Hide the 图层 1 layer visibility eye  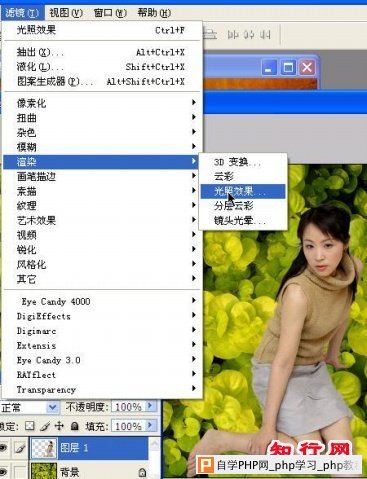[x=3, y=449]
